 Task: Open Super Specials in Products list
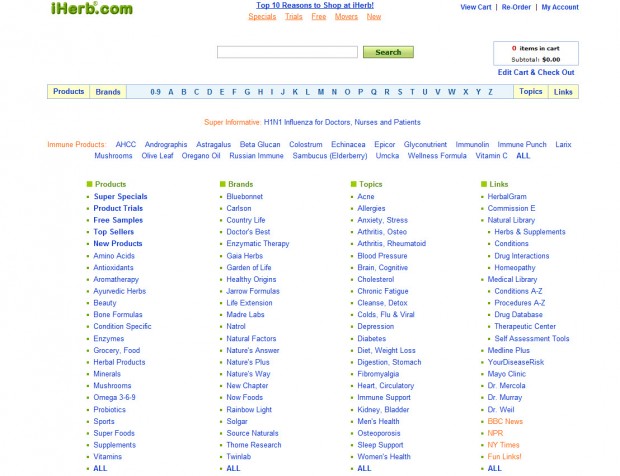coord(120,196)
